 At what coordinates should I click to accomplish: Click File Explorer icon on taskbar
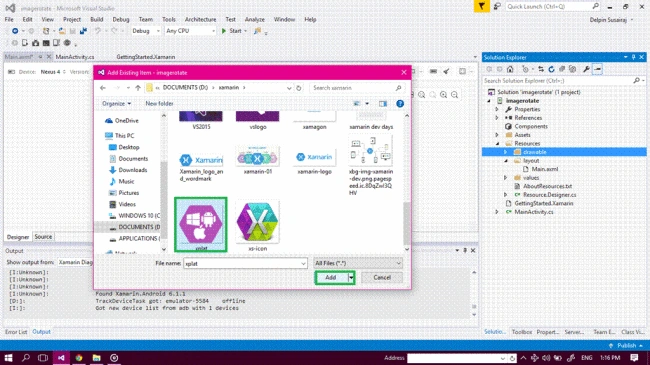click(97, 358)
